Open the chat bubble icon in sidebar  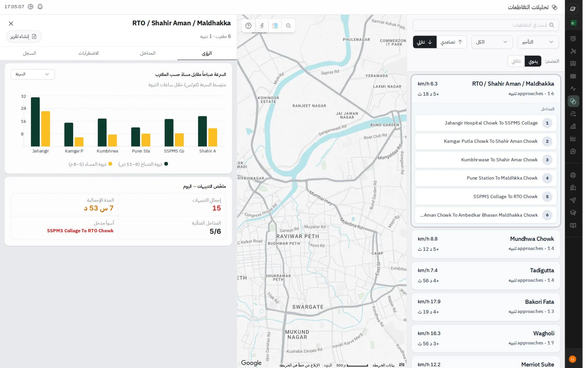click(x=573, y=151)
